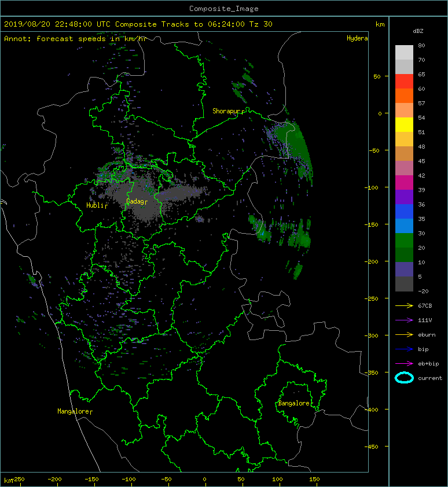Pick the green 30–20 dBZ swatch
This screenshot has width=448, height=487.
click(404, 240)
